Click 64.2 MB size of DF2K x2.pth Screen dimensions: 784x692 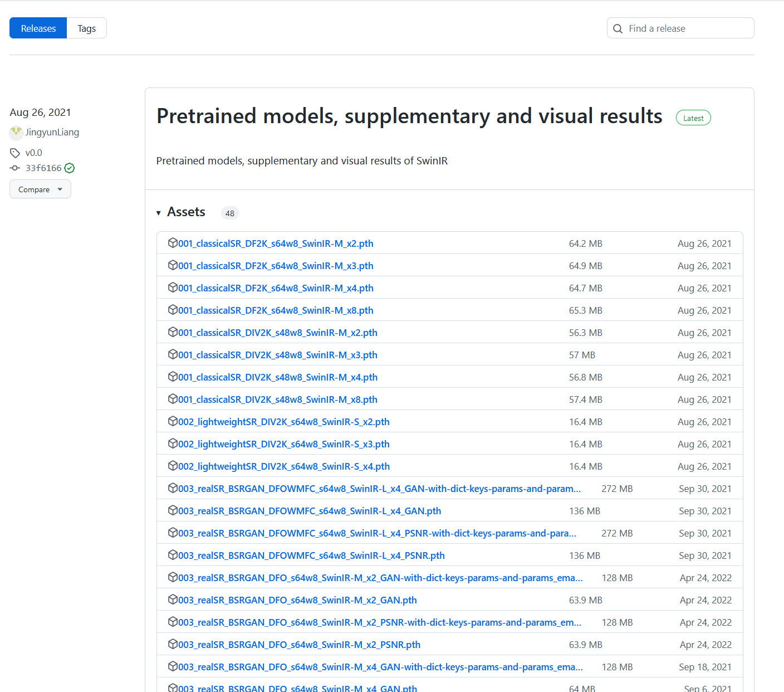(585, 243)
